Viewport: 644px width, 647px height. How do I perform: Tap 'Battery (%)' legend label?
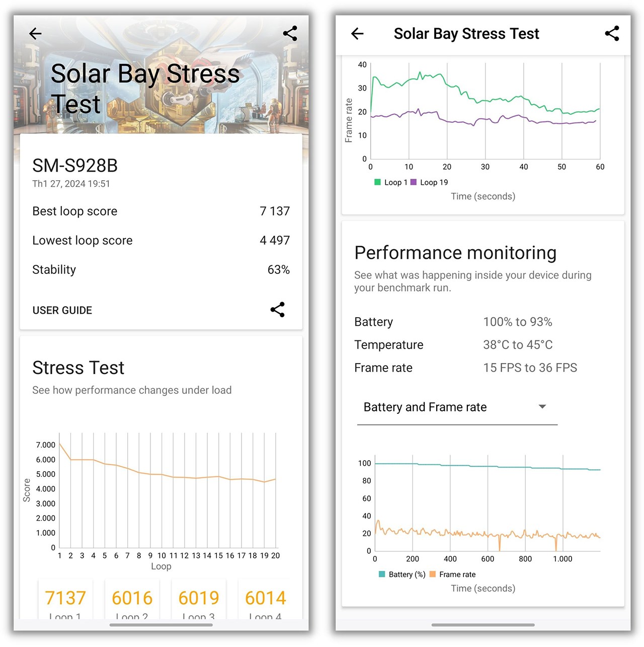pos(407,574)
